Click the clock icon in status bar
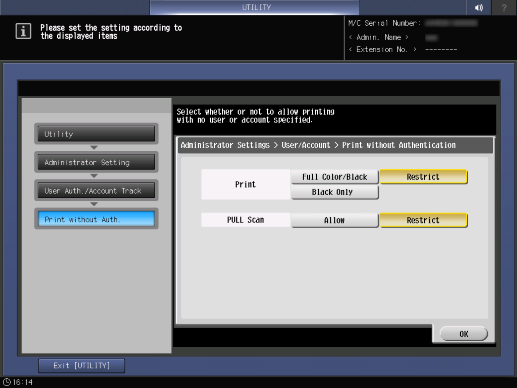 point(7,382)
